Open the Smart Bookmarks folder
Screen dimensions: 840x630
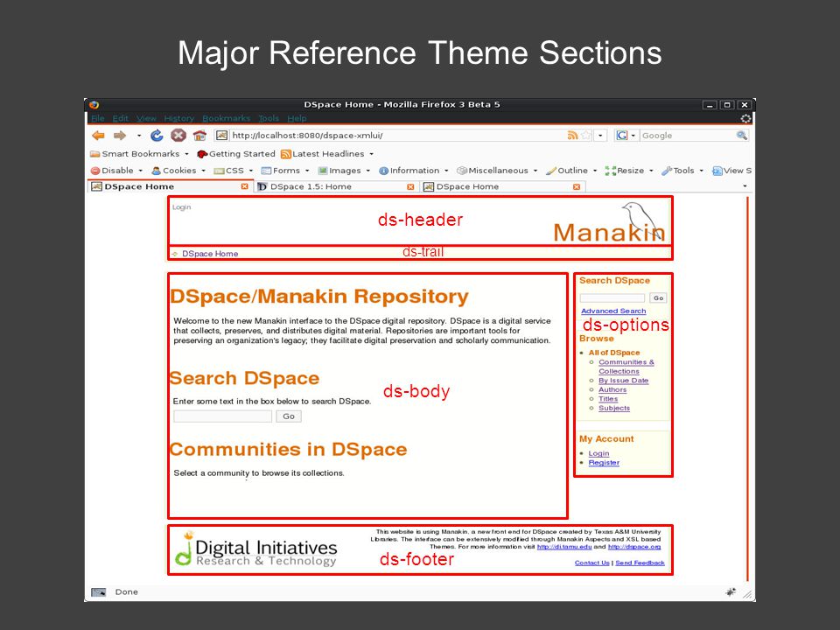click(139, 154)
